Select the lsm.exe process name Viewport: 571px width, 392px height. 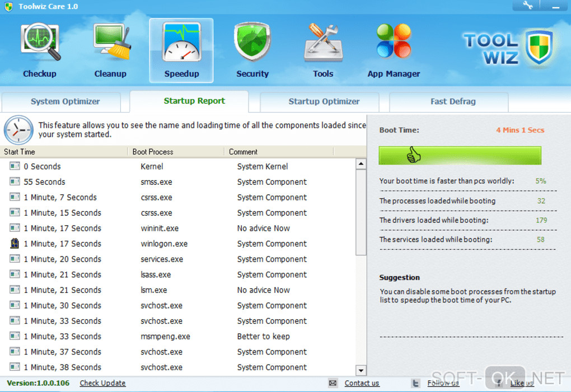pyautogui.click(x=154, y=290)
